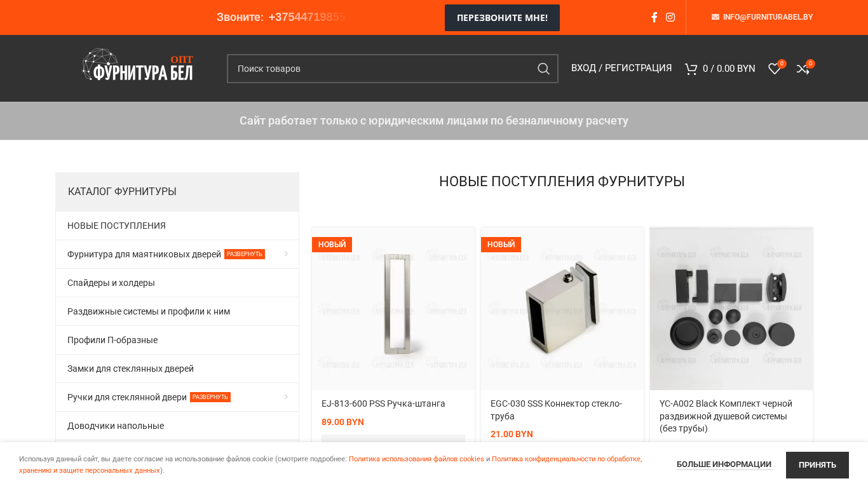Click the ПЕРЕЗВОНИТЕ МНЕ! button

click(x=502, y=18)
